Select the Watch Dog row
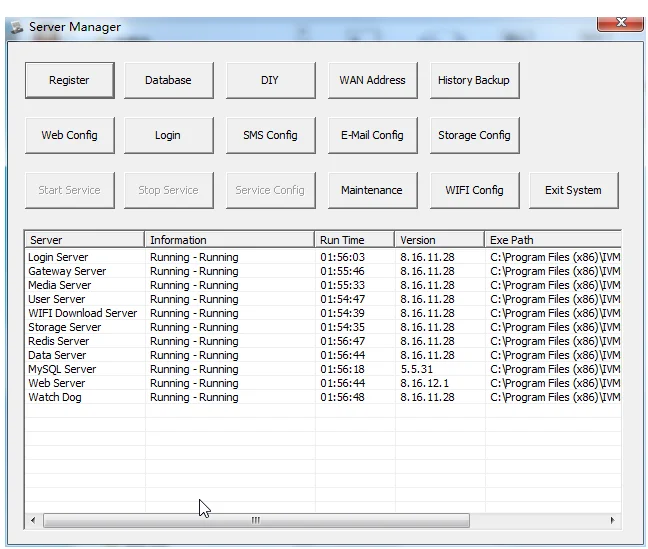The height and width of the screenshot is (549, 648). click(x=323, y=397)
